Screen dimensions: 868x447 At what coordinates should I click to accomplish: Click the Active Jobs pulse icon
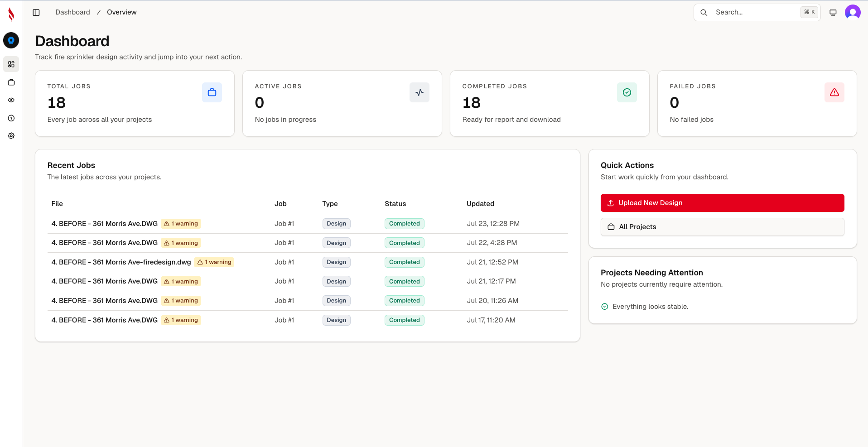420,92
